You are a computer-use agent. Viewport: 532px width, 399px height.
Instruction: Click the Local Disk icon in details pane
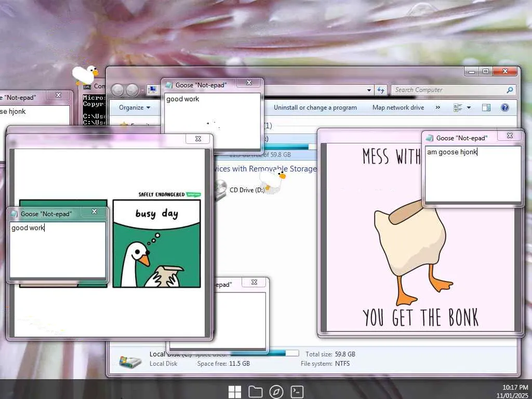pyautogui.click(x=130, y=362)
